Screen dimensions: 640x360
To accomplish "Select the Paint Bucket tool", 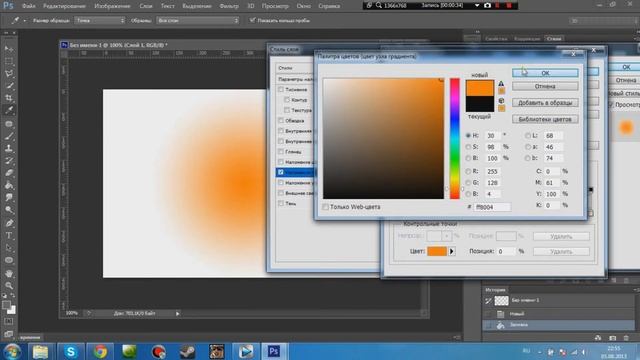I will tap(9, 185).
